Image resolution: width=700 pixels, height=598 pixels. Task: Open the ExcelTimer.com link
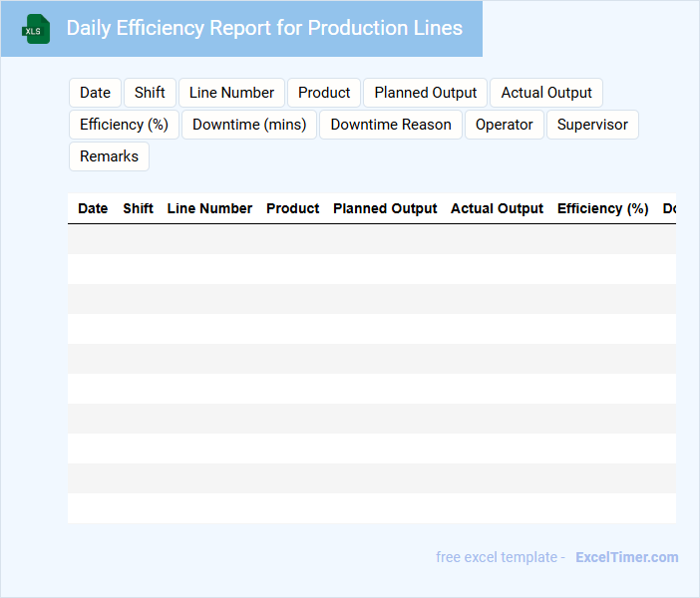point(626,557)
